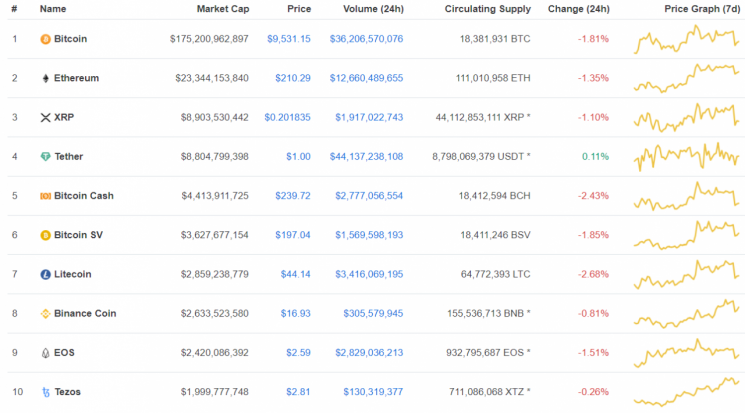
Task: Open the Ethereum name link
Action: [x=76, y=78]
